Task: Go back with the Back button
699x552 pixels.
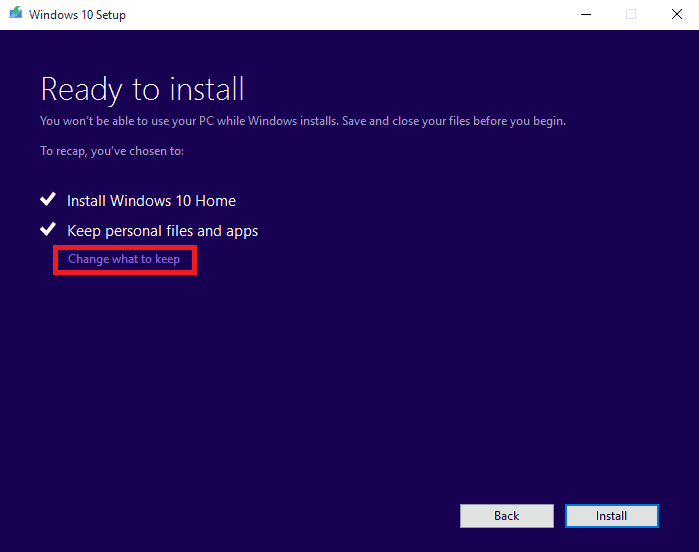Action: point(506,516)
